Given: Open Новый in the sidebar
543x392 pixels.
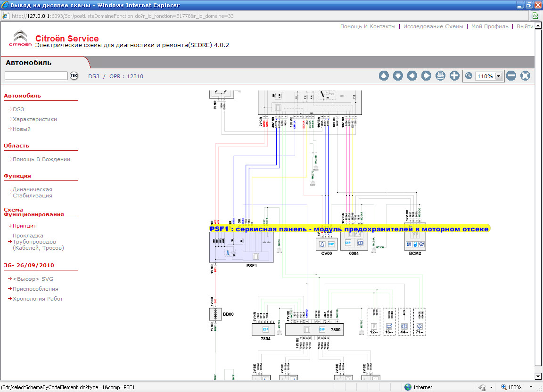Looking at the screenshot, I should pos(22,129).
